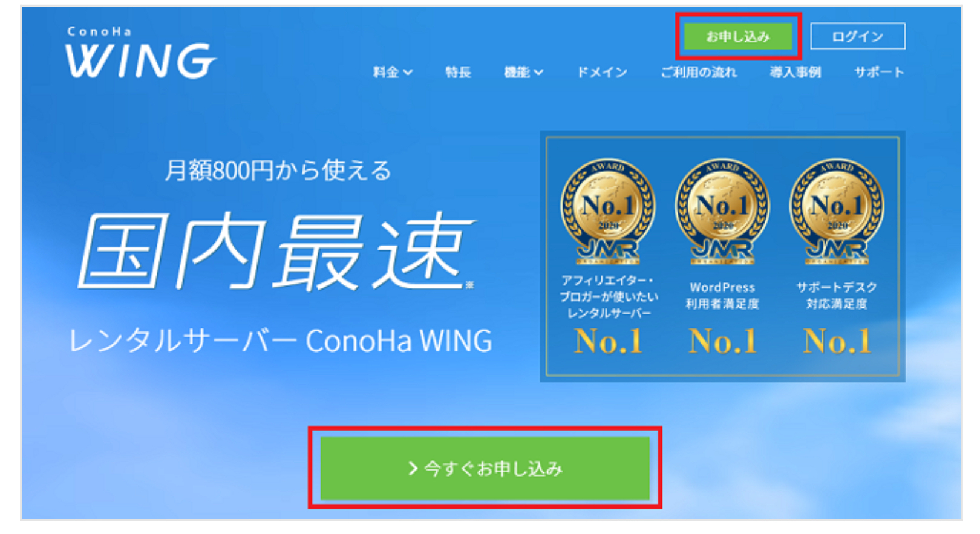Click the chevron next to 料金
This screenshot has height=534, width=980.
coord(408,72)
